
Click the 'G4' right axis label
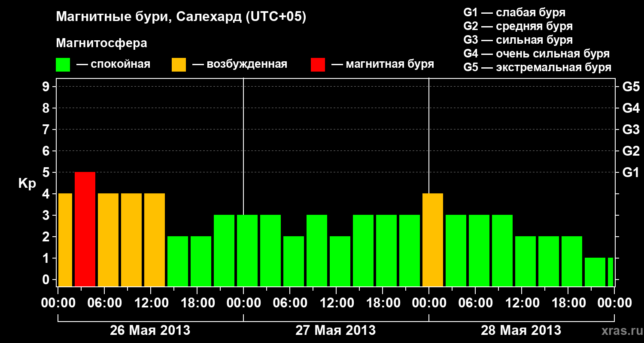[x=631, y=108]
